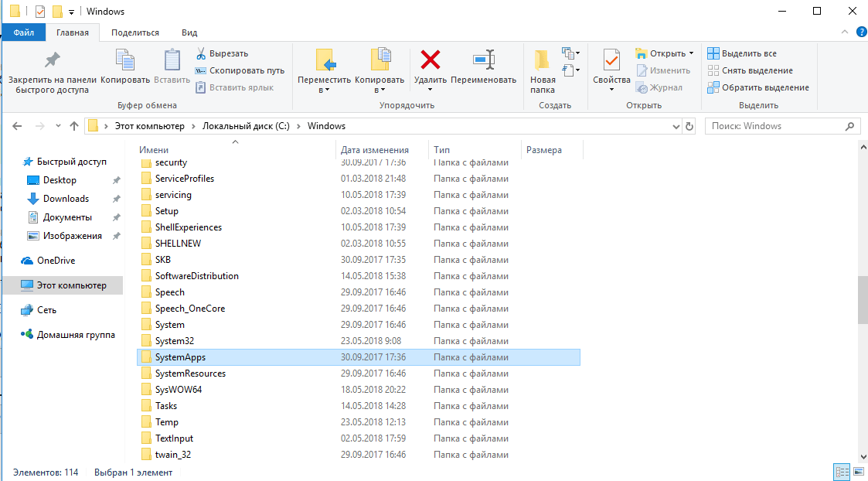Select the System32 folder

pos(358,341)
